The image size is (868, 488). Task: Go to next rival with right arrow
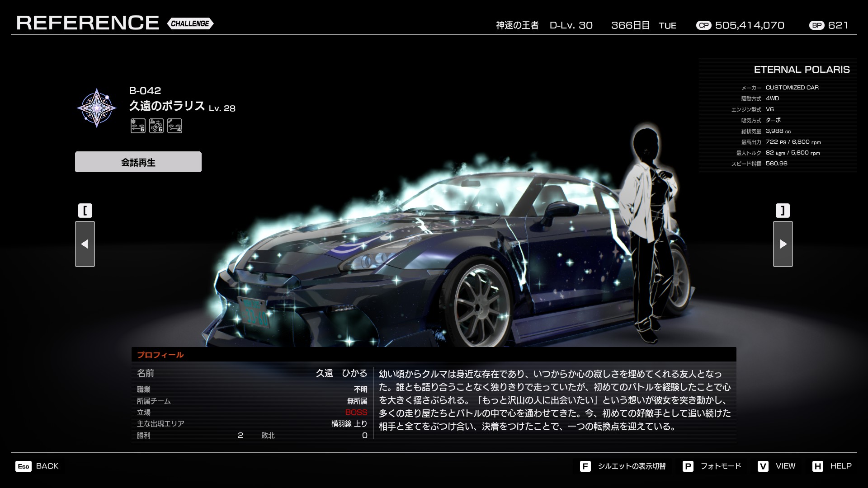coord(783,244)
